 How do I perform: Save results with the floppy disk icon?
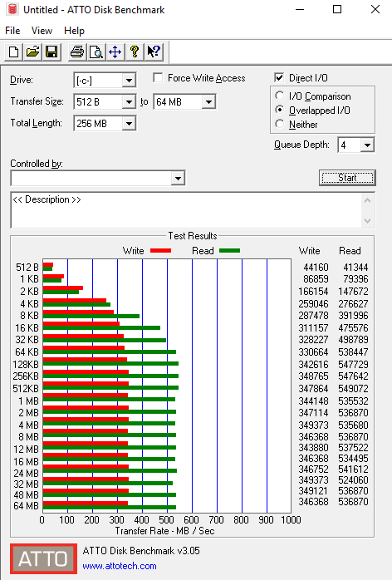point(51,52)
